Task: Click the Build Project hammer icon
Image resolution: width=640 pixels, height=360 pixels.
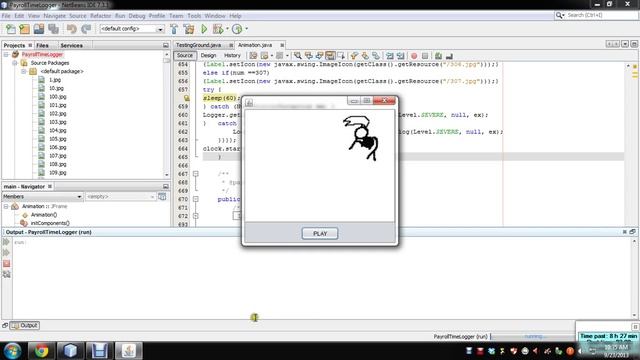Action: pos(174,29)
